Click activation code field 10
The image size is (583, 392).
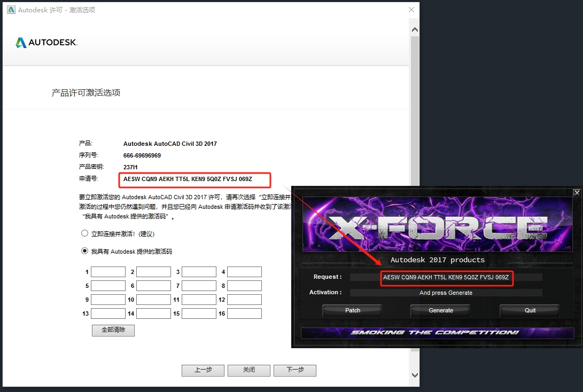coord(153,300)
